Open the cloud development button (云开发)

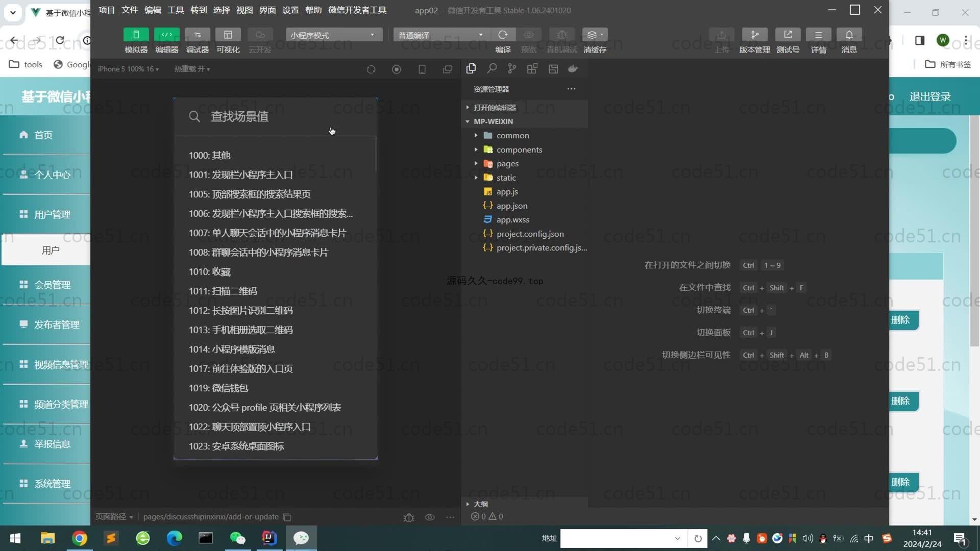tap(260, 35)
